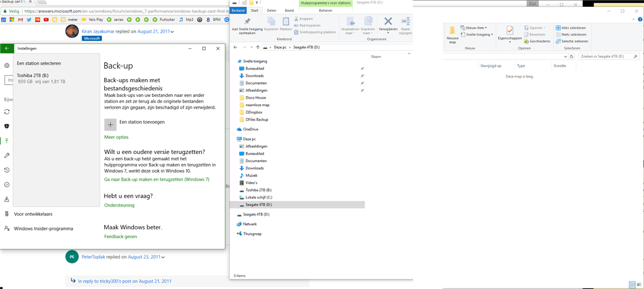This screenshot has height=289, width=644.
Task: Select Lokale schijf (C:) in sidebar
Action: [258, 197]
